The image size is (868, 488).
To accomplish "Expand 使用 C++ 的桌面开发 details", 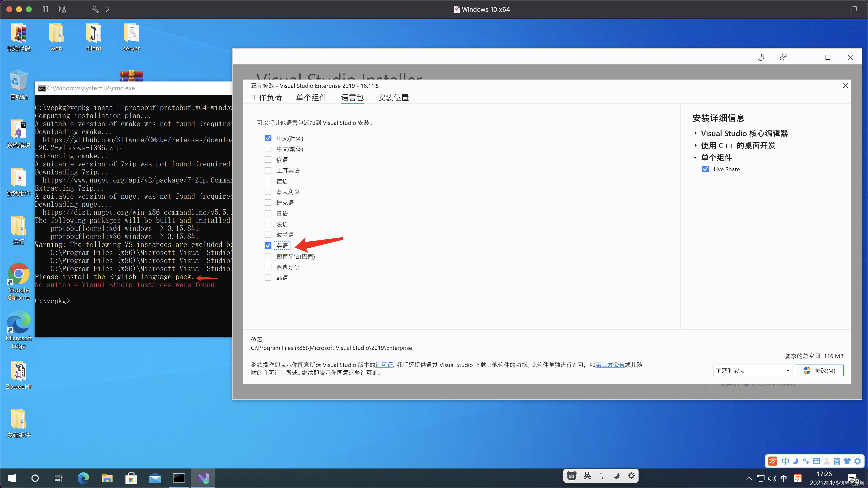I will (x=695, y=145).
